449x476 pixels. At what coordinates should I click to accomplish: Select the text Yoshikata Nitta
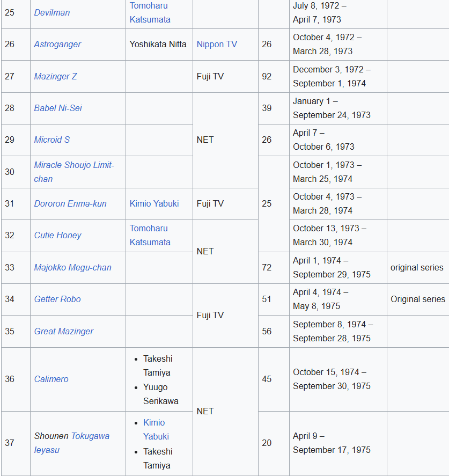(x=158, y=45)
